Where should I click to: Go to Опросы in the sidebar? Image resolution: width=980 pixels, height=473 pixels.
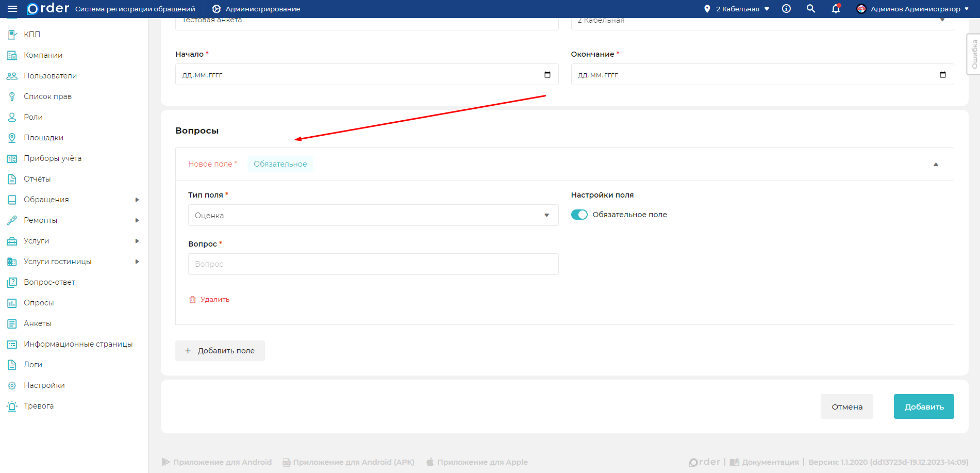tap(39, 303)
